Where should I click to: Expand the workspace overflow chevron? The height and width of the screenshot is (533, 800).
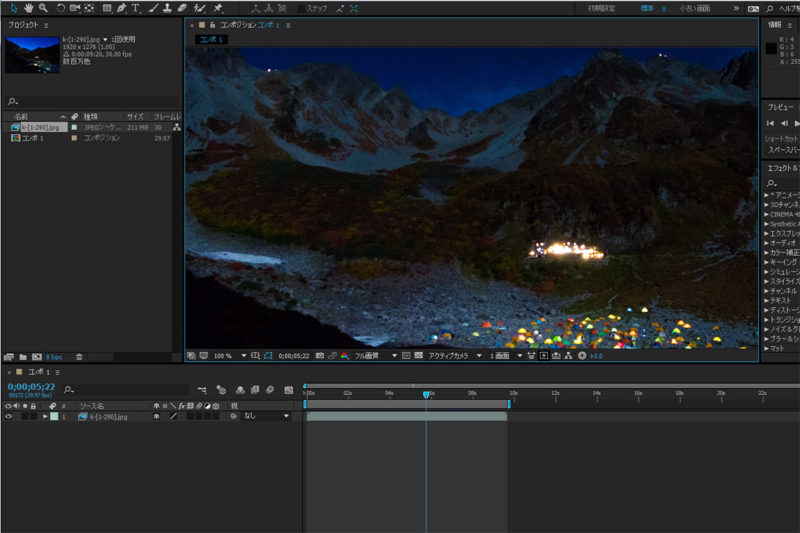click(736, 9)
